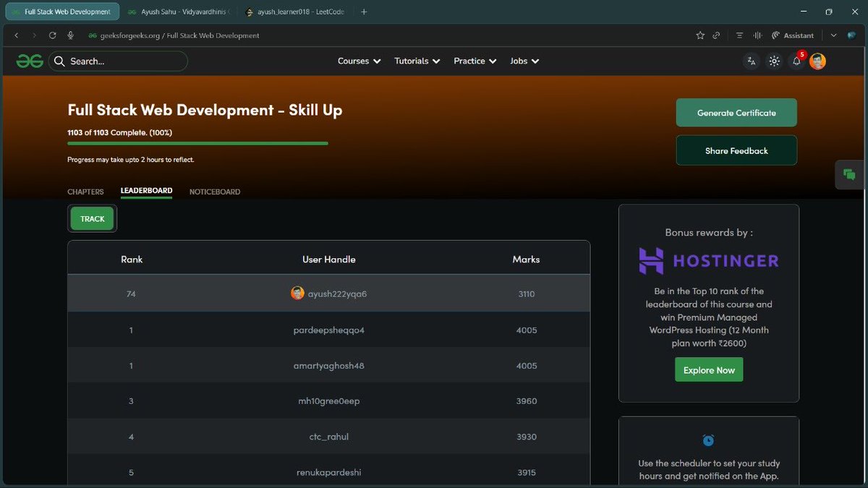Go forward in browser history

coord(34,35)
